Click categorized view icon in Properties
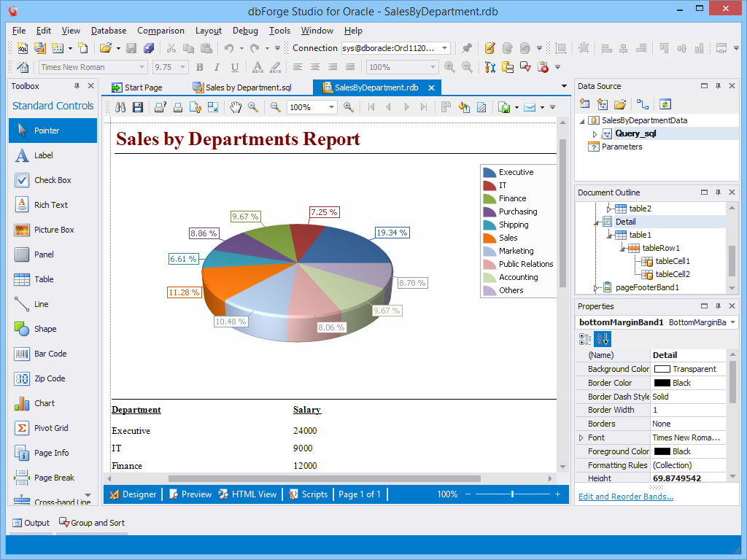This screenshot has width=747, height=560. click(585, 339)
